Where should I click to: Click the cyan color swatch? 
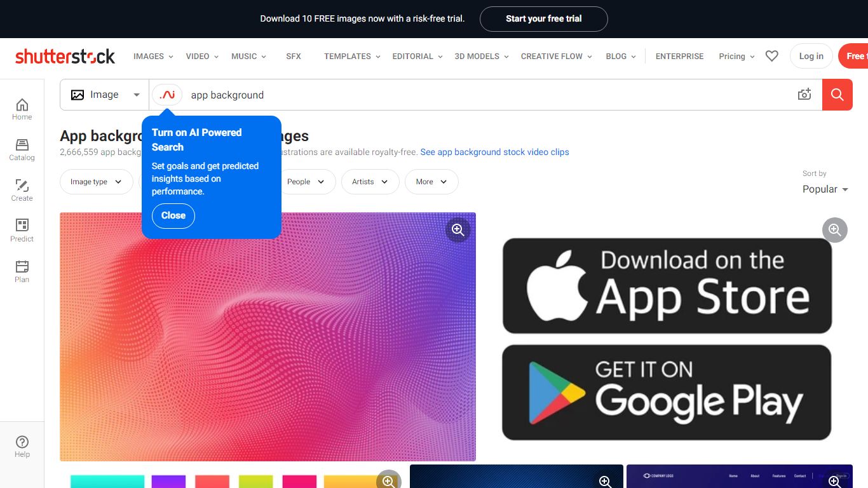[x=107, y=482]
